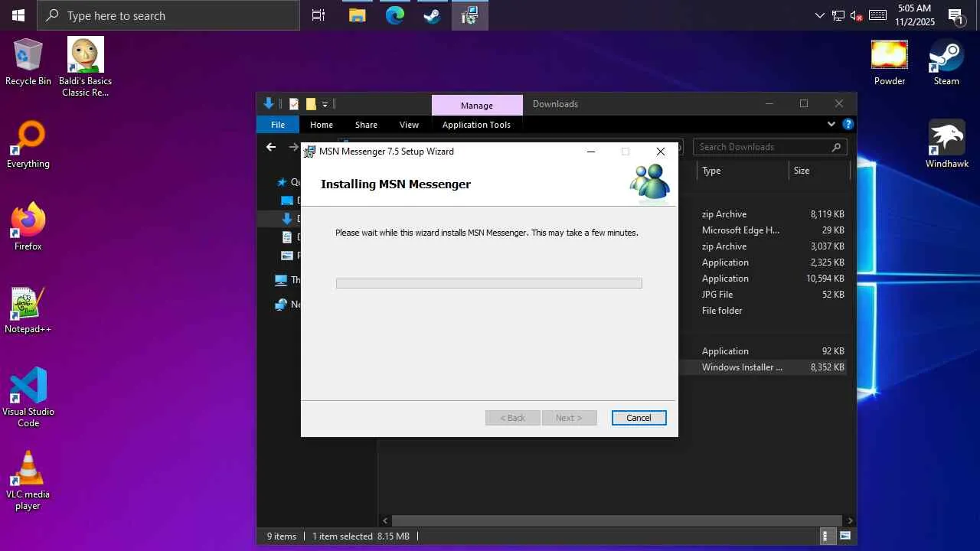Screen dimensions: 980x551
Task: Open Task View from the taskbar
Action: click(x=318, y=15)
